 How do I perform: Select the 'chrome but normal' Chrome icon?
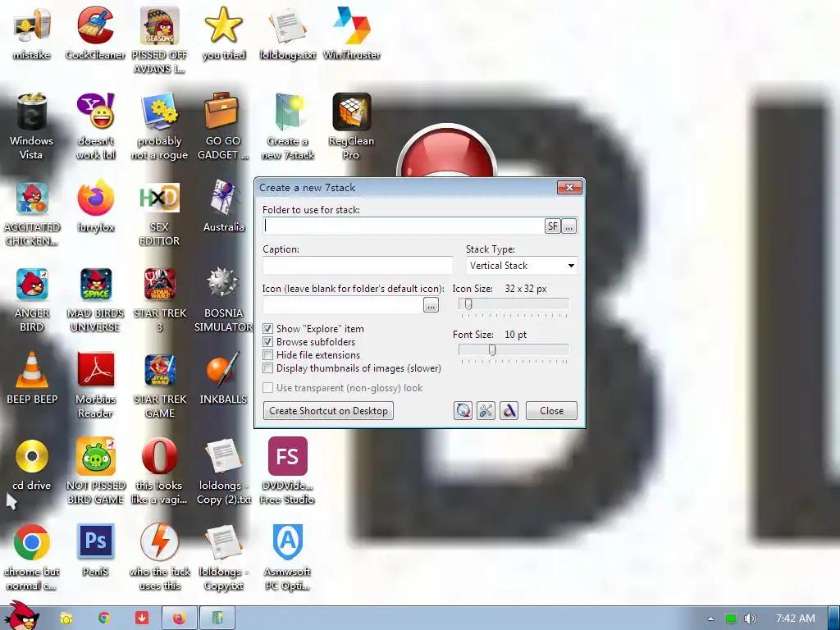(32, 557)
